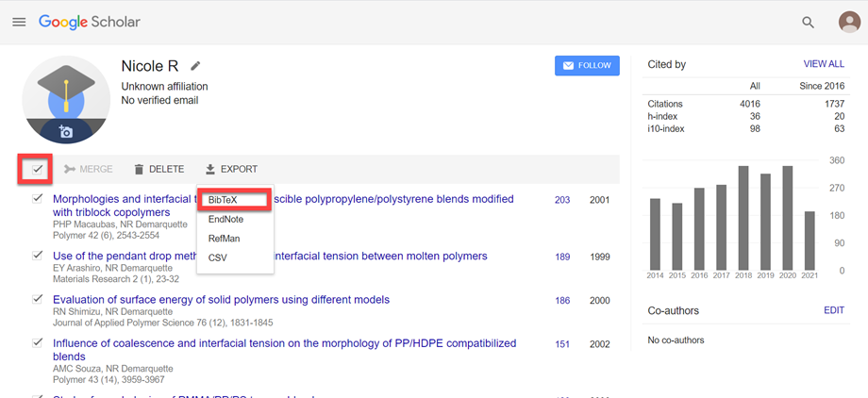Click the Delete trash icon
The width and height of the screenshot is (868, 398).
tap(139, 169)
